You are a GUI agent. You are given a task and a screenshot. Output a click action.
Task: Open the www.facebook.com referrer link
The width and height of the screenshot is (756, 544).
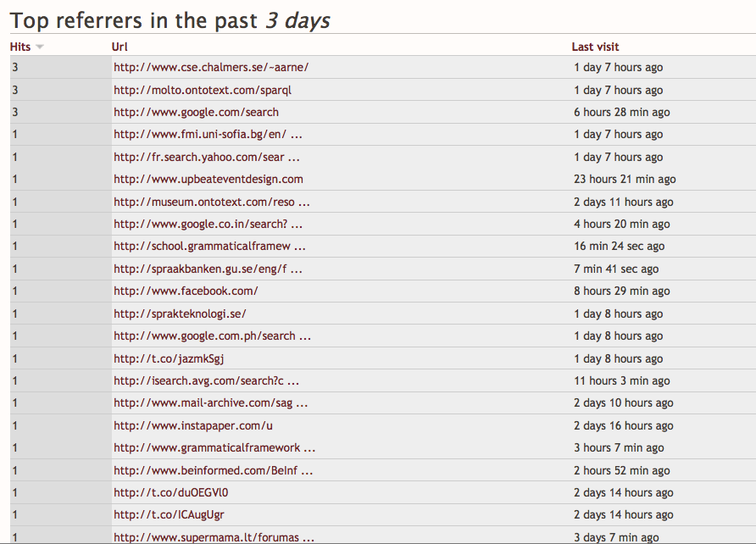click(186, 291)
